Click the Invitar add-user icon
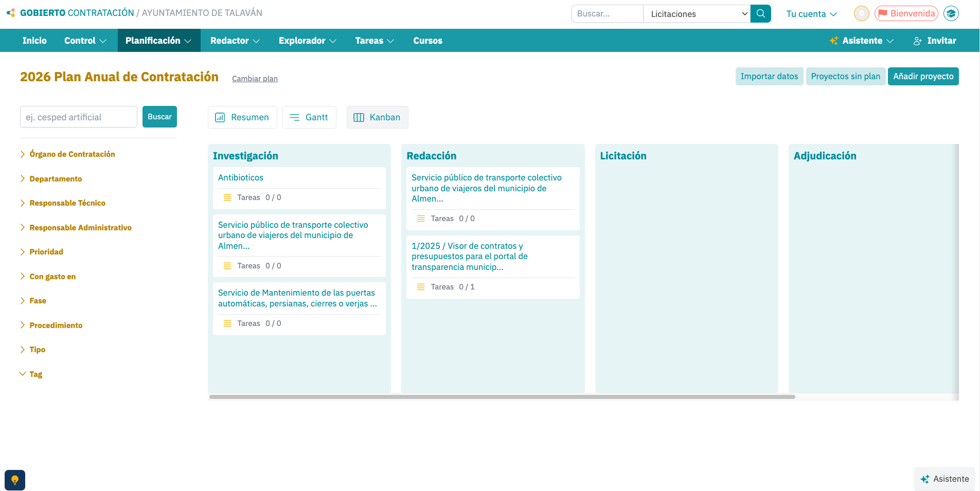 pyautogui.click(x=917, y=41)
